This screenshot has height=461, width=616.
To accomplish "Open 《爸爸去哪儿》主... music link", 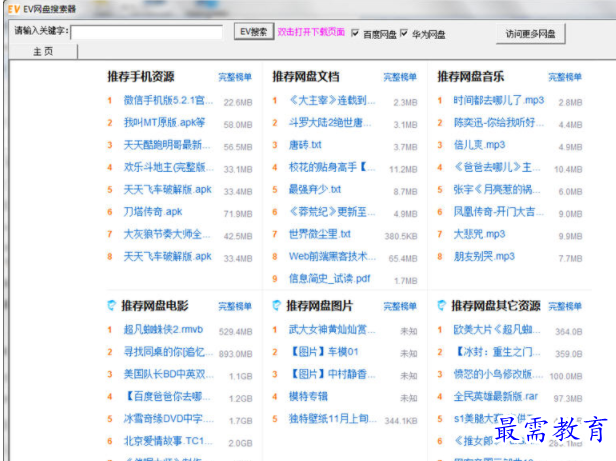I will pos(497,167).
